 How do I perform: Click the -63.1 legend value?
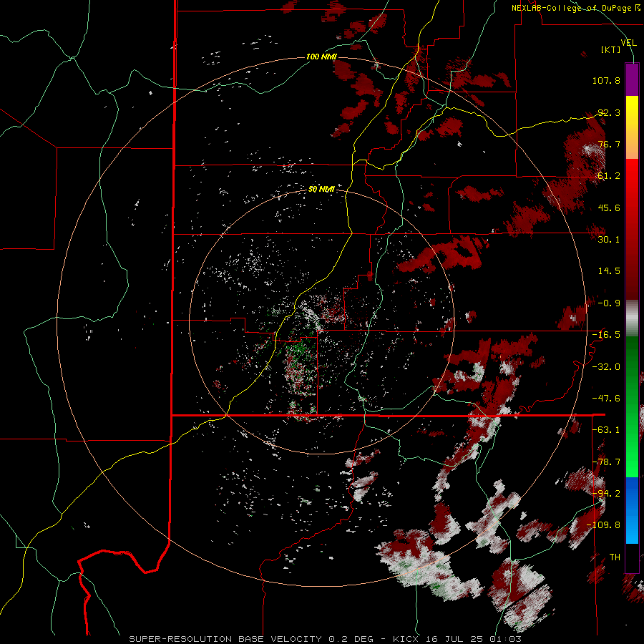coord(606,429)
